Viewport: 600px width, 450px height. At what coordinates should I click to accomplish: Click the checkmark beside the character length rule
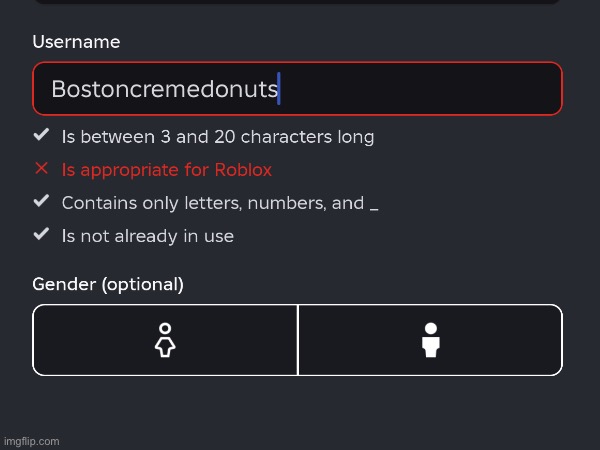pyautogui.click(x=41, y=135)
